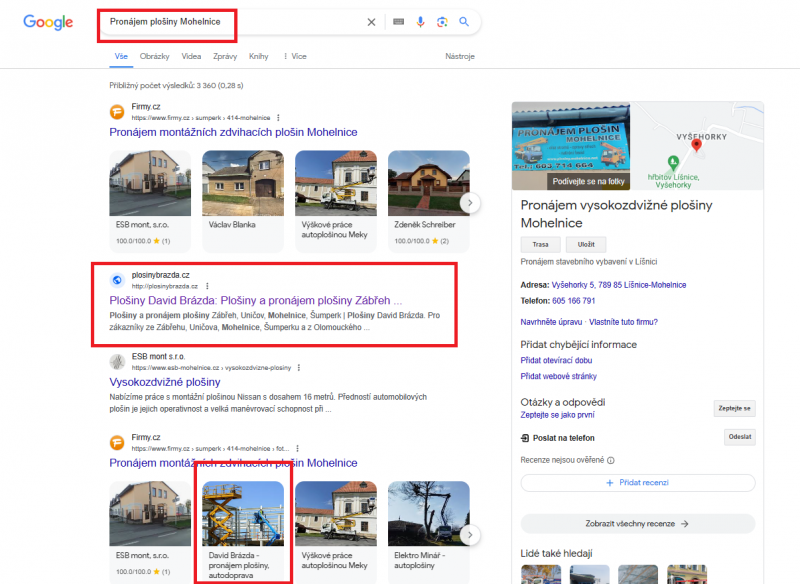
Task: Click Podívejte se na fotky photo button
Action: (x=588, y=181)
